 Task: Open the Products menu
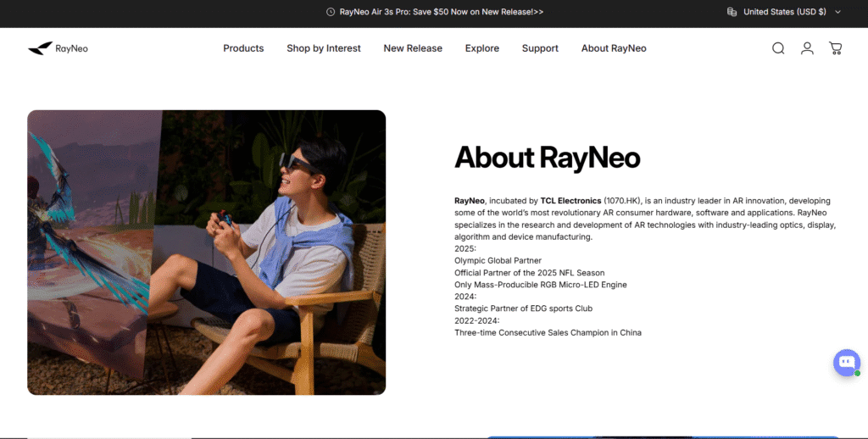(x=243, y=48)
